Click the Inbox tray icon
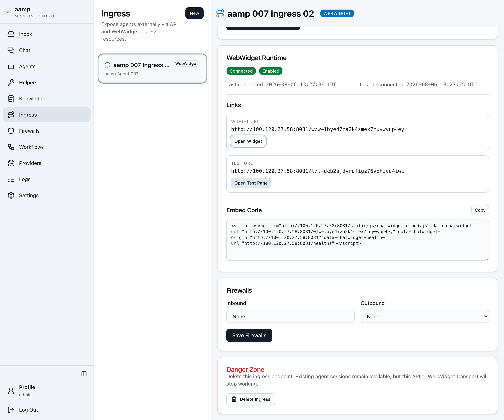This screenshot has width=504, height=420. pos(11,34)
